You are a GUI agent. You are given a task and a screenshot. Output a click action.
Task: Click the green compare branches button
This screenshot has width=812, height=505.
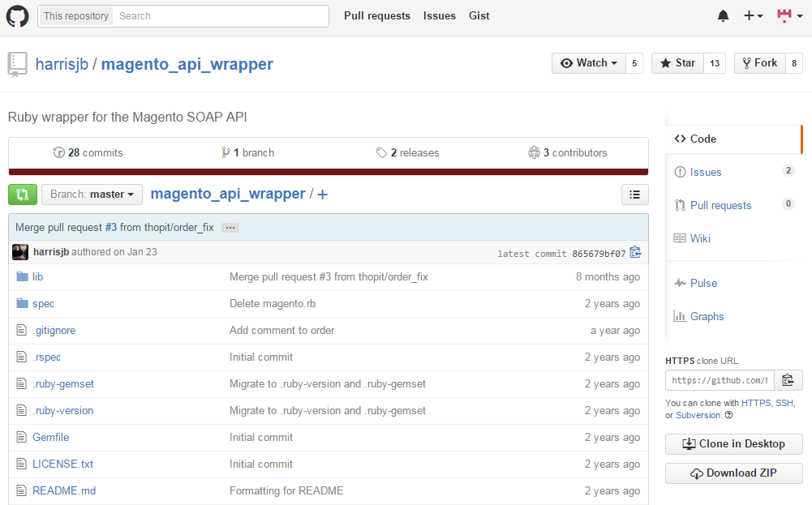23,195
